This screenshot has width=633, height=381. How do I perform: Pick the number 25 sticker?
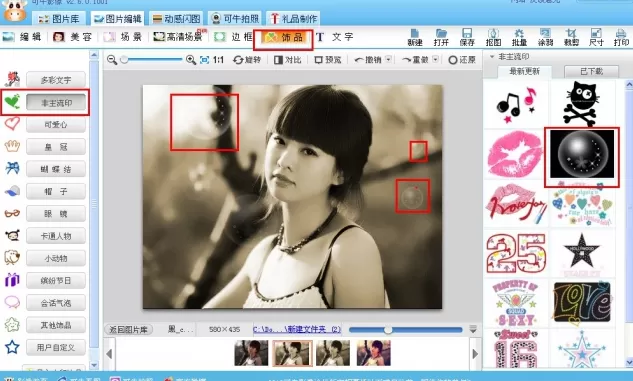tap(516, 253)
